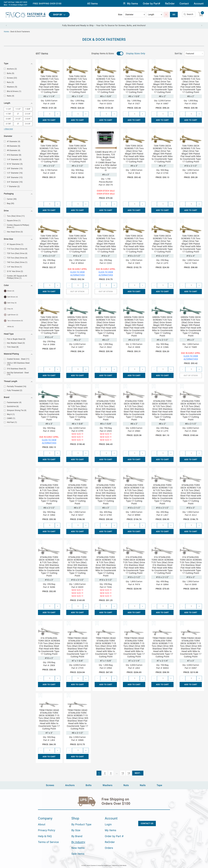Decrease quantity for Part # A5G3

pos(182,114)
